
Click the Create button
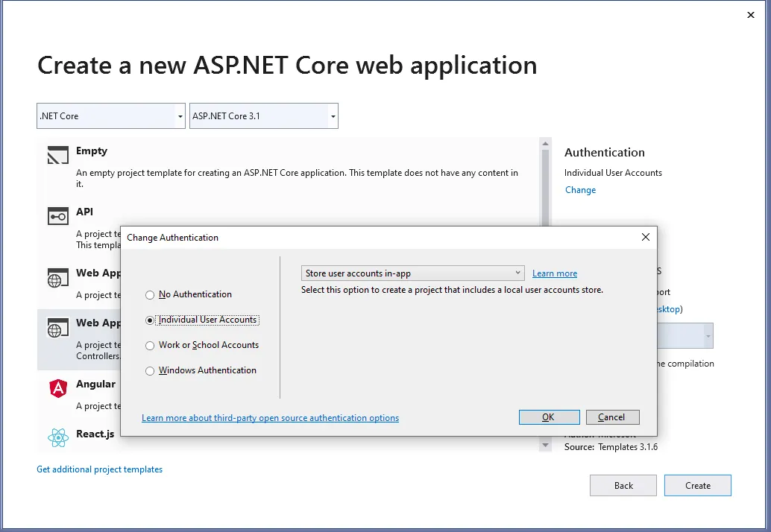(x=697, y=485)
